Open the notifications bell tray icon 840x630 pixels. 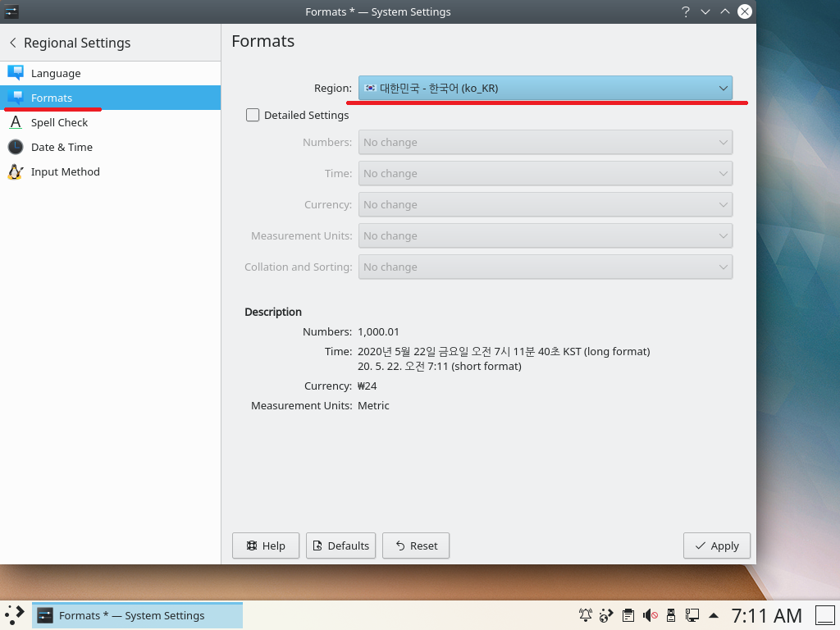click(586, 615)
